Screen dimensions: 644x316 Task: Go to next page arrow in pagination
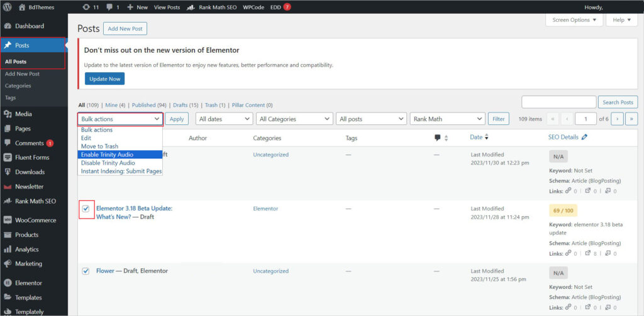pos(618,119)
